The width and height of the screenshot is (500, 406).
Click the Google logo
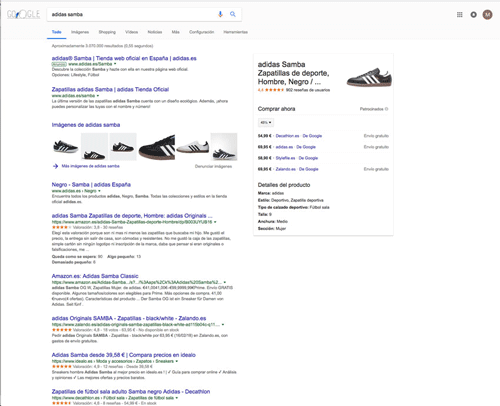pyautogui.click(x=23, y=14)
